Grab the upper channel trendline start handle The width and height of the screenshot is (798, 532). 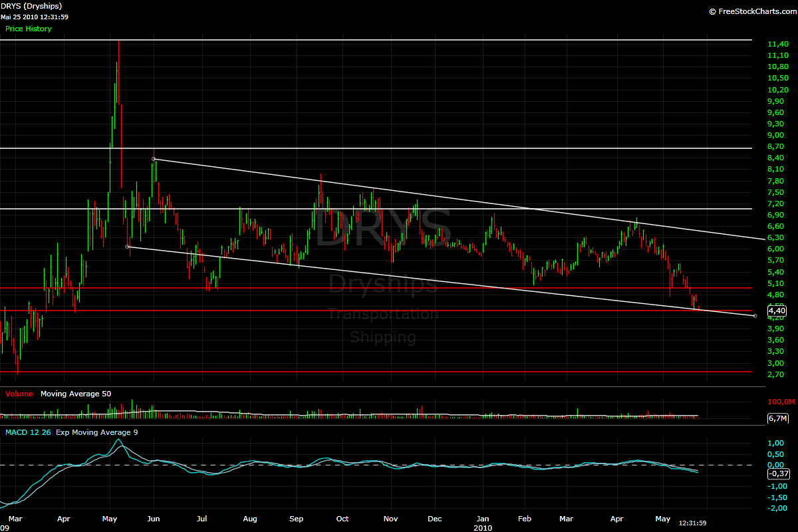(x=154, y=159)
